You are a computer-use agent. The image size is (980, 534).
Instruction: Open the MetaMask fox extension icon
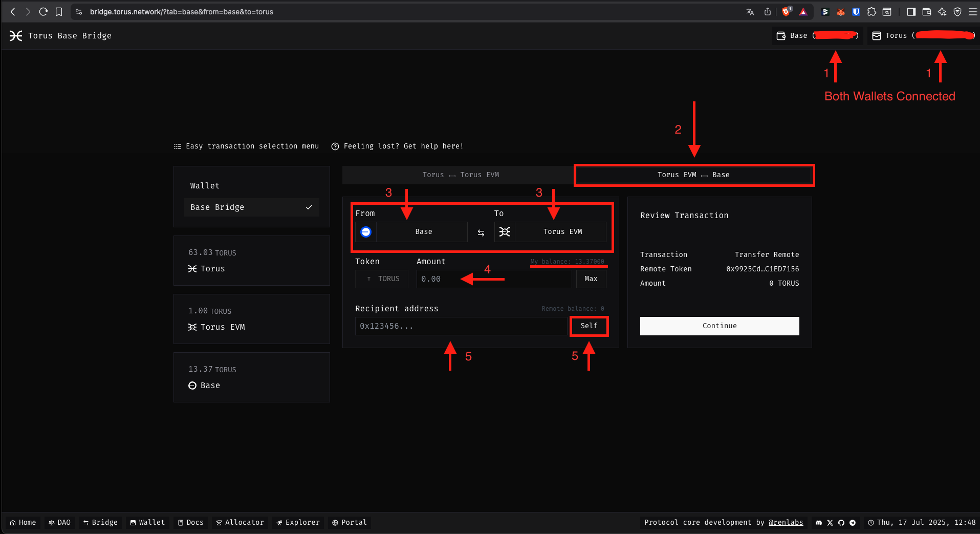point(840,12)
